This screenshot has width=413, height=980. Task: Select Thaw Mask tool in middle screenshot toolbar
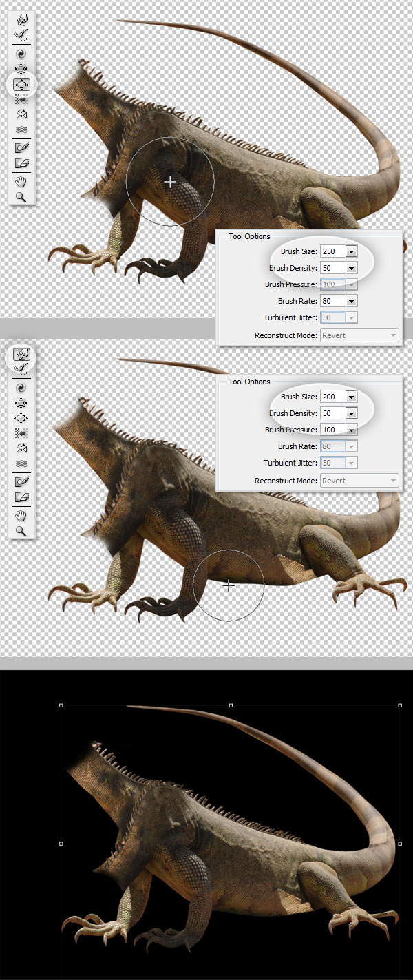click(21, 497)
